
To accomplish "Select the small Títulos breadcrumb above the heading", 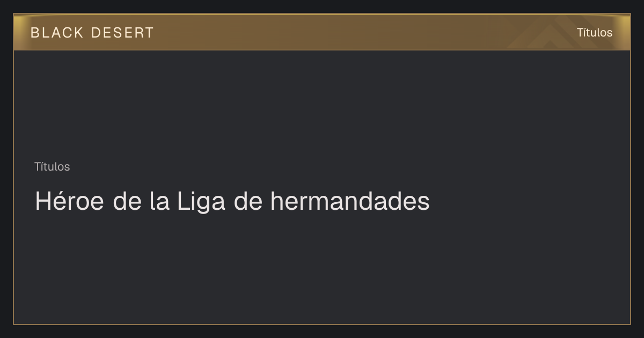I will pyautogui.click(x=52, y=166).
